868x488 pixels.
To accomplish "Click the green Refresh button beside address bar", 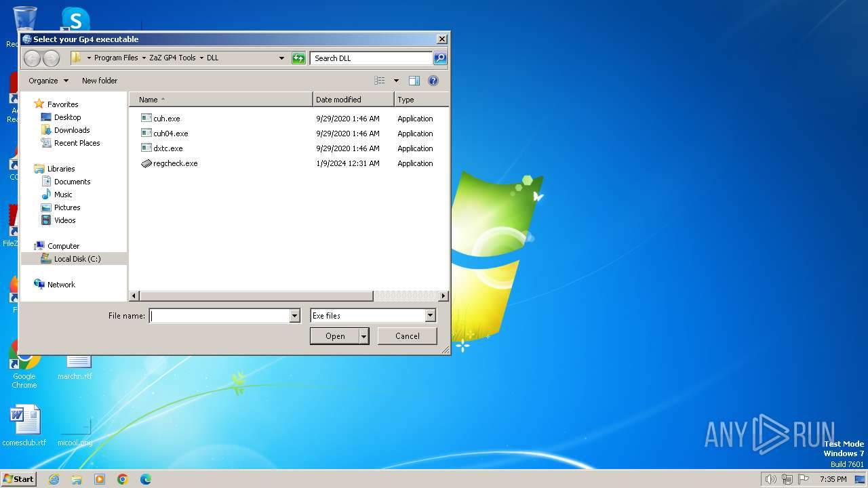I will pos(298,58).
